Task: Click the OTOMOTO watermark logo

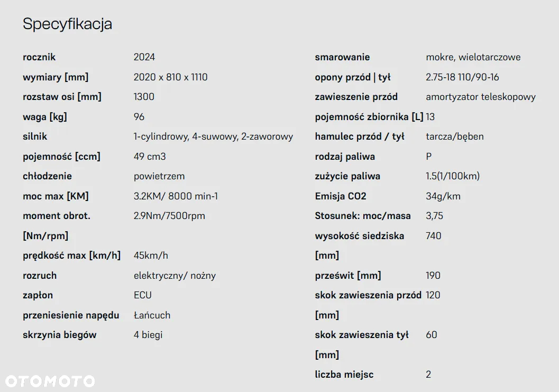Action: [x=50, y=381]
